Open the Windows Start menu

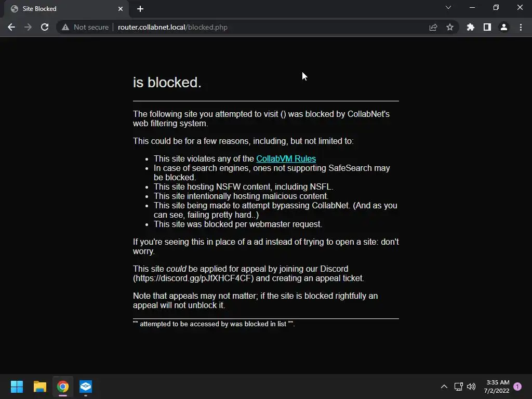[17, 387]
